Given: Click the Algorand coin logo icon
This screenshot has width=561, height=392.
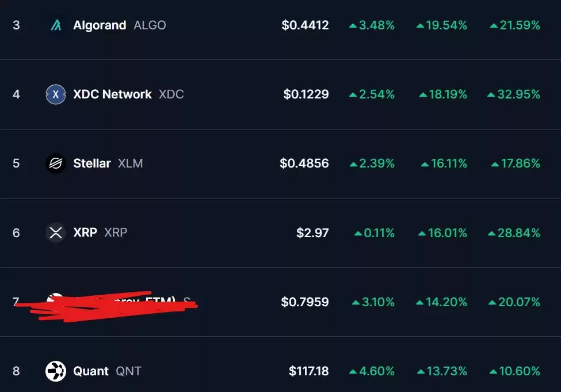Looking at the screenshot, I should pos(56,25).
